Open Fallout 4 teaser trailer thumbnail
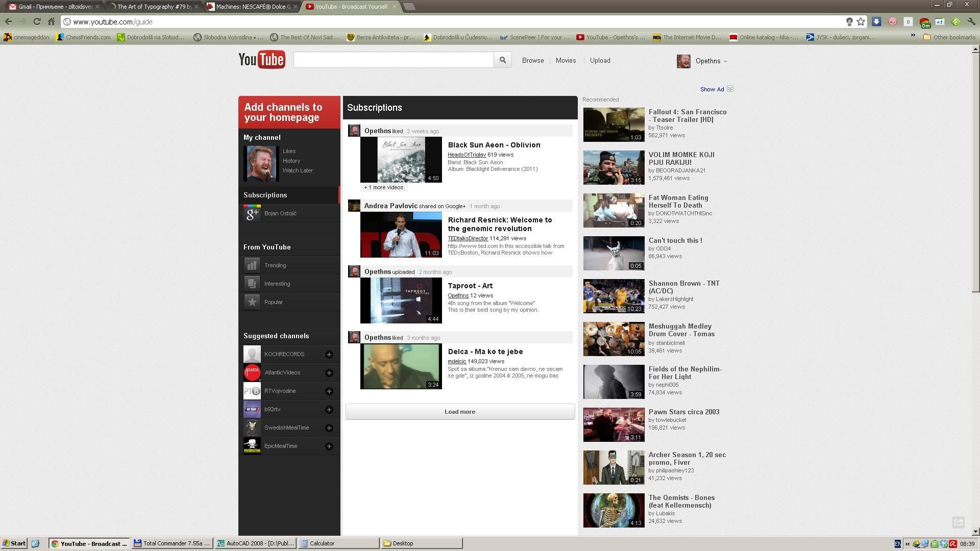 coord(614,124)
